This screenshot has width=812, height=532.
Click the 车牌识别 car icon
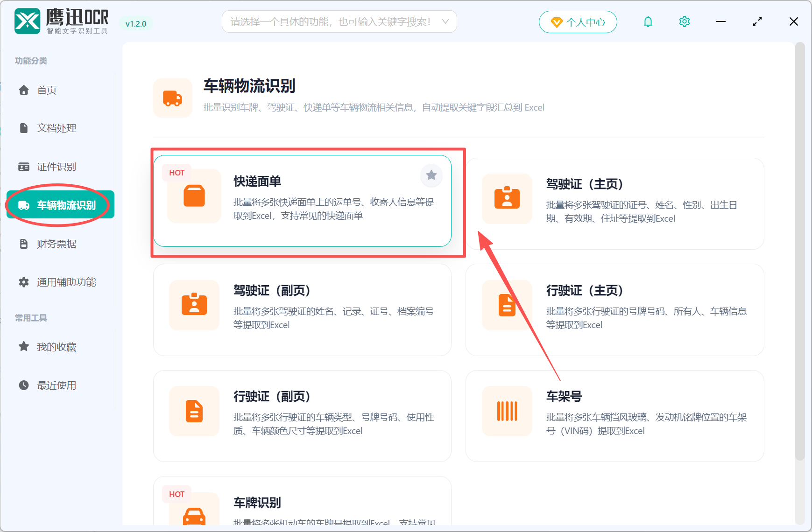click(194, 516)
